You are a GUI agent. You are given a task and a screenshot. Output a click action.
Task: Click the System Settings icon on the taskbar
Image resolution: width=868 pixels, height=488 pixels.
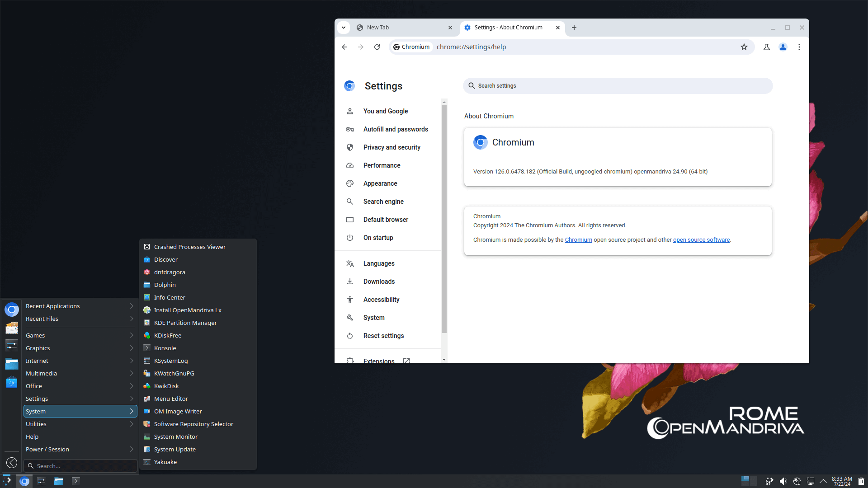[41, 481]
